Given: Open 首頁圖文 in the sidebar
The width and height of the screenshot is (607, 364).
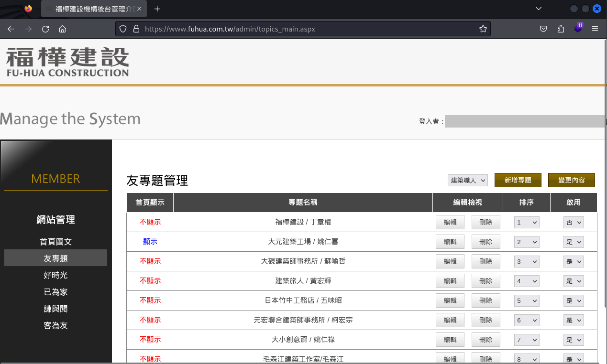Looking at the screenshot, I should 55,242.
